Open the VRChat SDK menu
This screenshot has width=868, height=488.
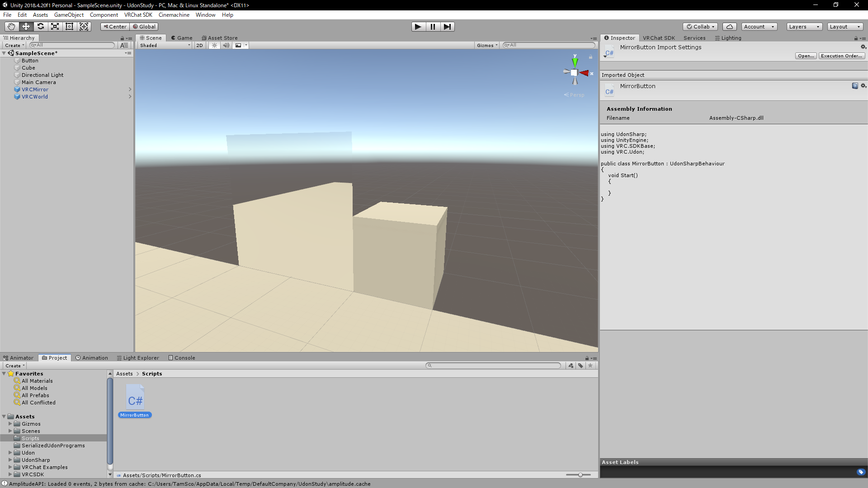tap(138, 15)
